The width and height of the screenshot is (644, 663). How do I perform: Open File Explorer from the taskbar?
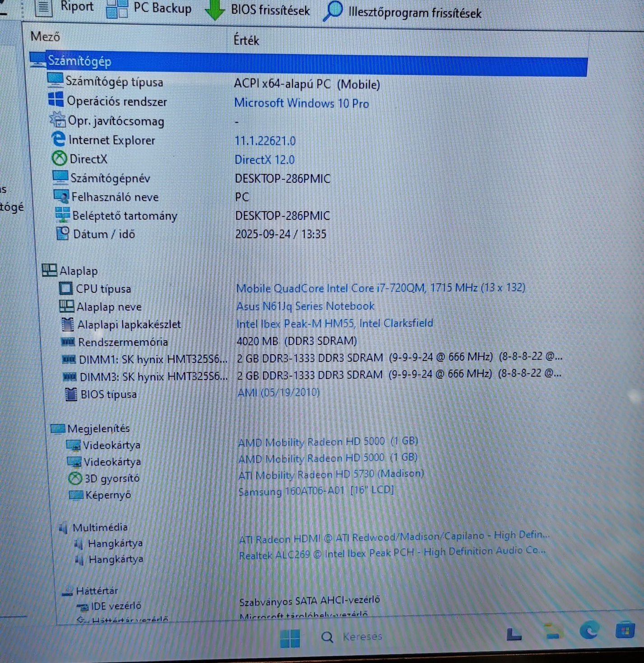[553, 631]
